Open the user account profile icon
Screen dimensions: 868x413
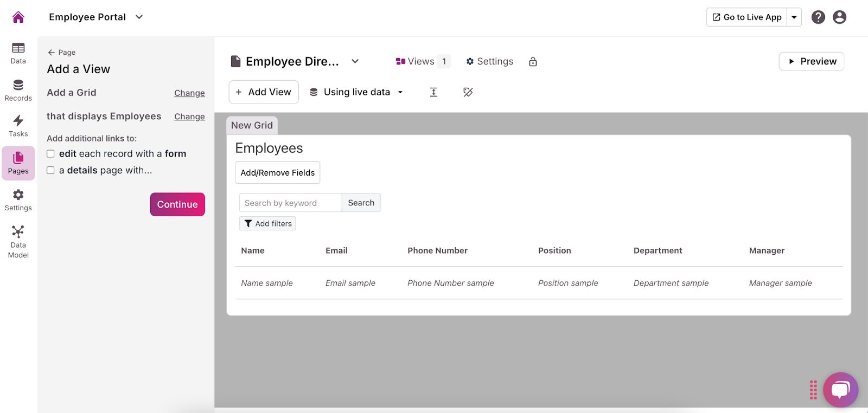[x=839, y=17]
